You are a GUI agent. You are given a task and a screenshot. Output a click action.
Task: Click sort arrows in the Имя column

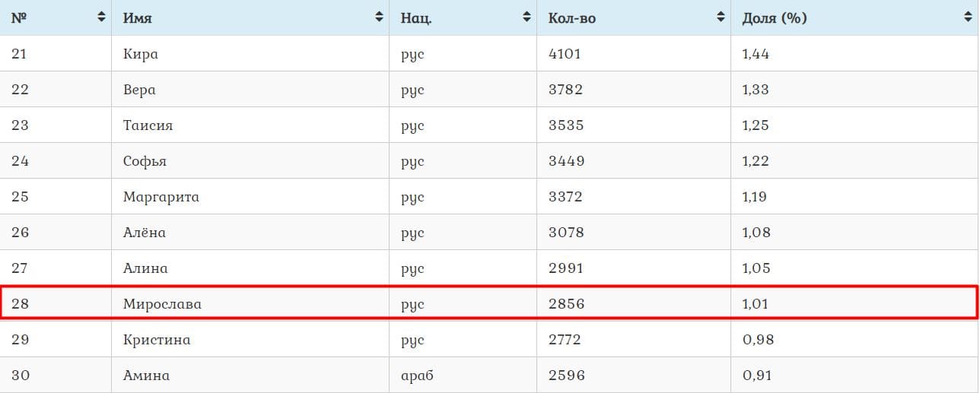[x=379, y=17]
